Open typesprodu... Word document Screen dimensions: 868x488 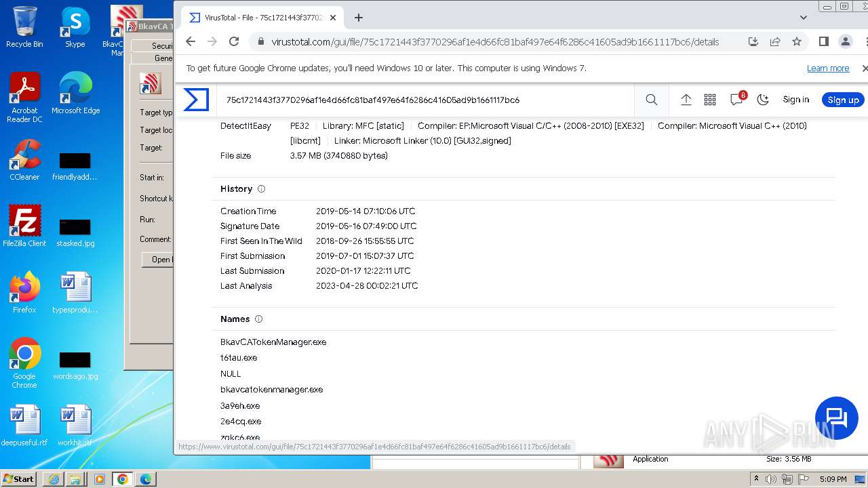pos(75,292)
